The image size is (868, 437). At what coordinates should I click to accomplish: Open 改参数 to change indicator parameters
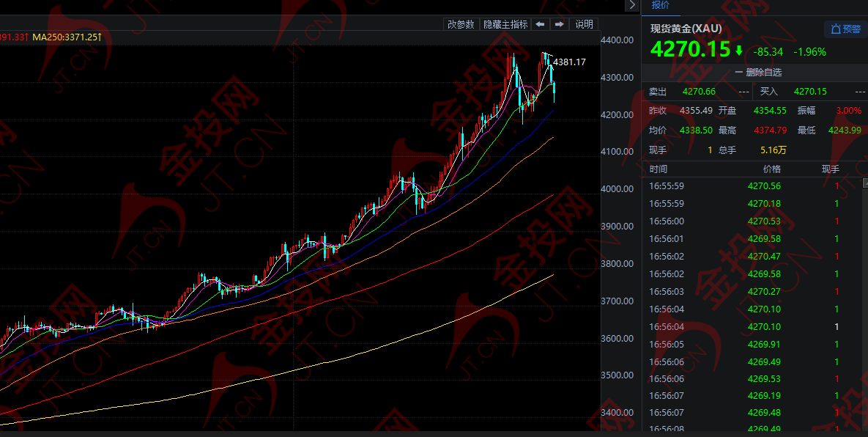click(x=461, y=23)
